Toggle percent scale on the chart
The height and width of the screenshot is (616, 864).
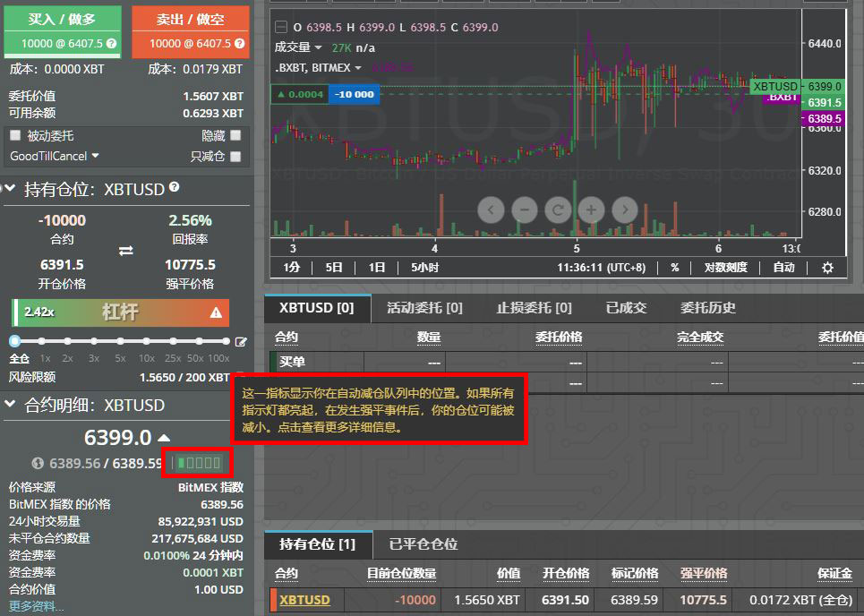click(675, 268)
